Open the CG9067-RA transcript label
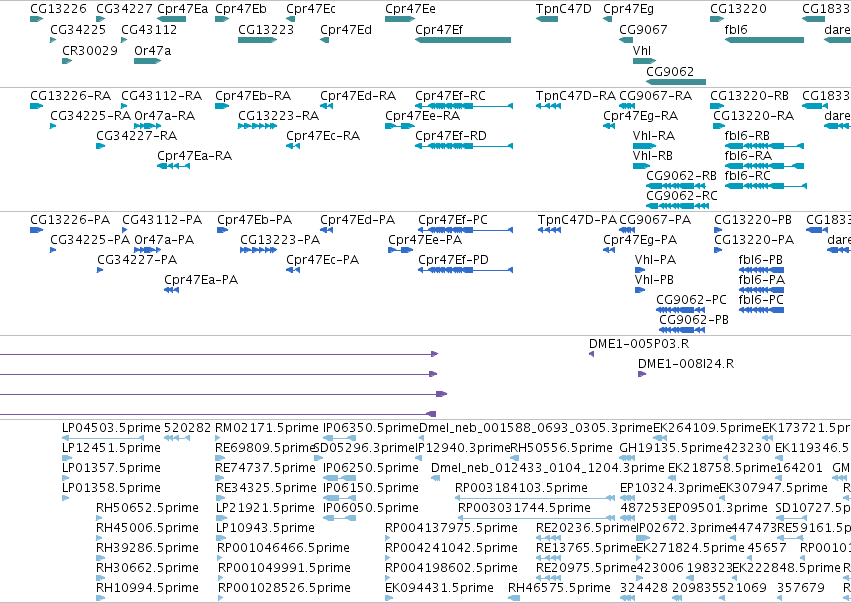 point(656,96)
